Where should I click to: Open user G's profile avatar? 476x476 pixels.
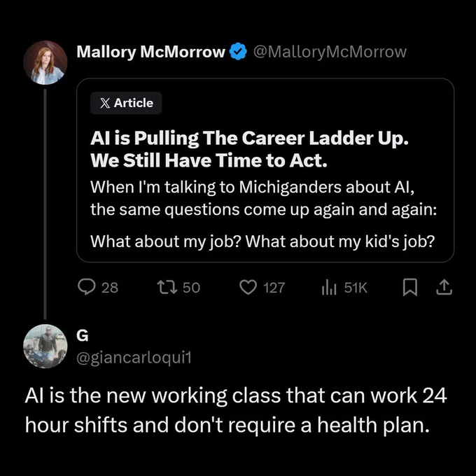click(x=45, y=346)
